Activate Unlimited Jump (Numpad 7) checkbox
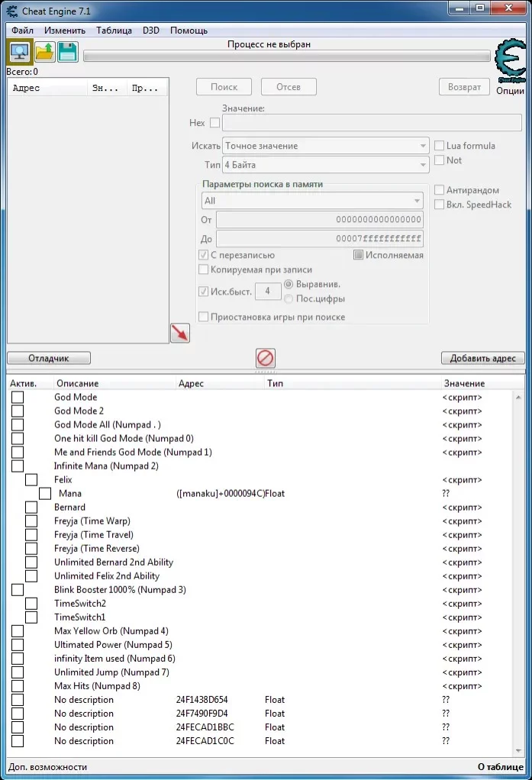 (x=18, y=672)
